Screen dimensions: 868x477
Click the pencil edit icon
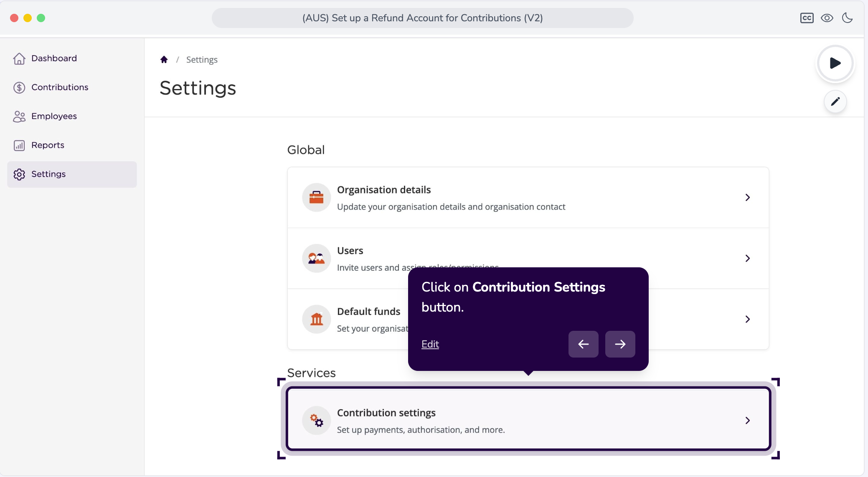pyautogui.click(x=835, y=101)
